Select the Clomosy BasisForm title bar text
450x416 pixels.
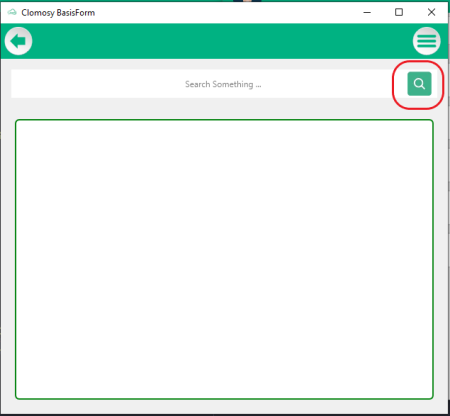(58, 13)
